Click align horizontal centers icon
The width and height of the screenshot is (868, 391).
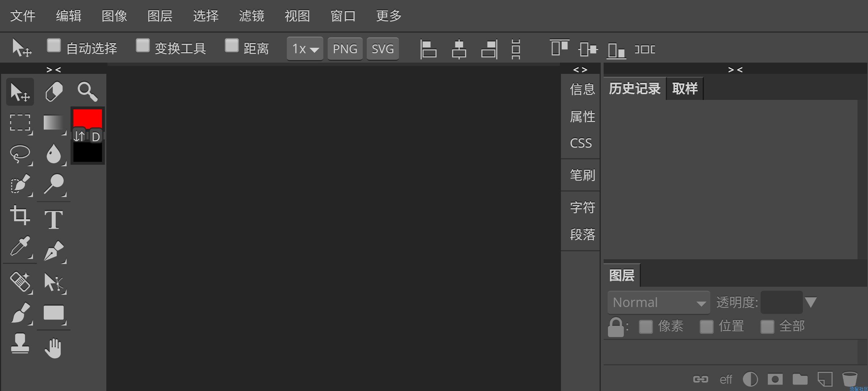459,49
